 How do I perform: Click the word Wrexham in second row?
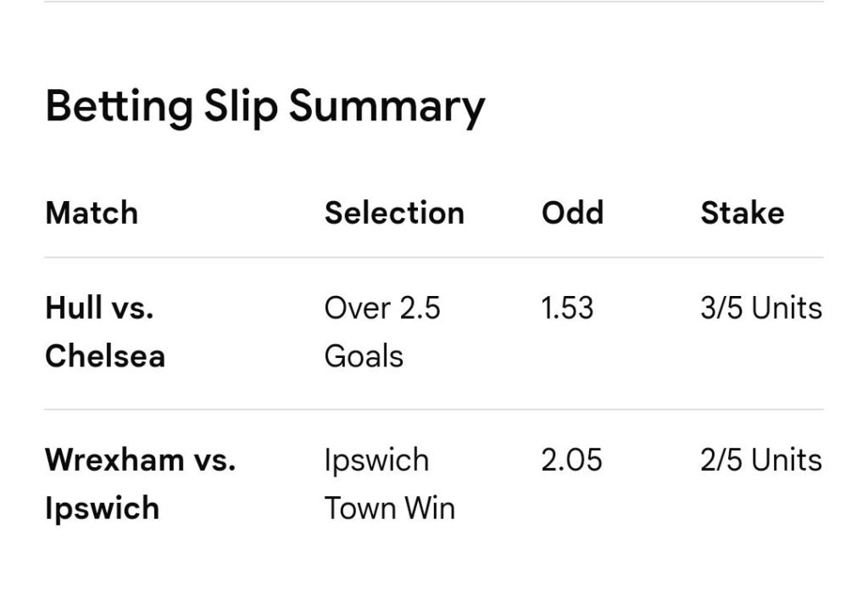pyautogui.click(x=114, y=460)
